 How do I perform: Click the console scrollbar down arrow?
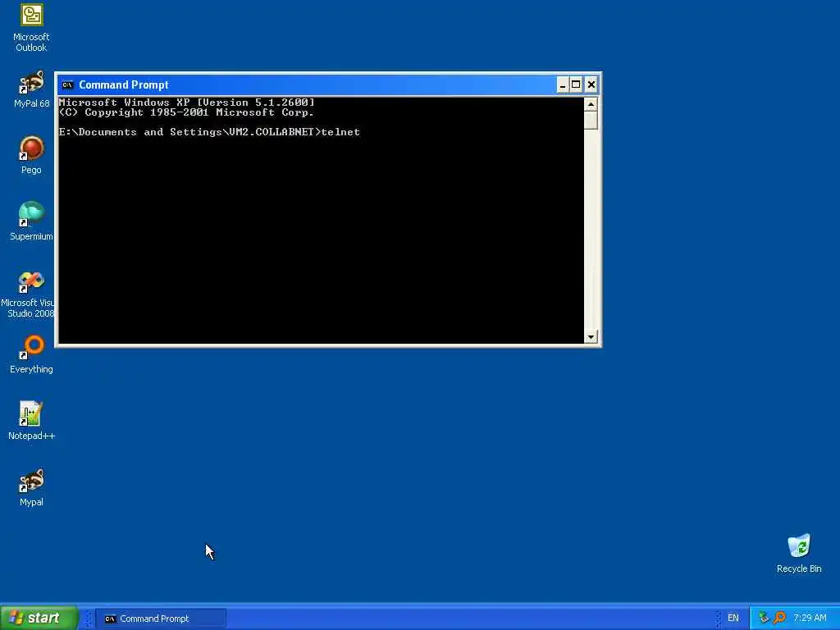pyautogui.click(x=591, y=337)
